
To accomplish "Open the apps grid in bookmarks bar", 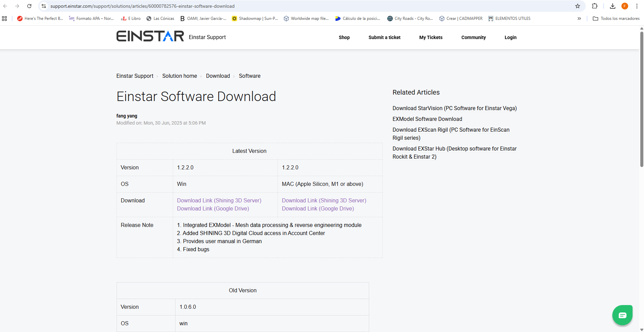I will tap(4, 19).
